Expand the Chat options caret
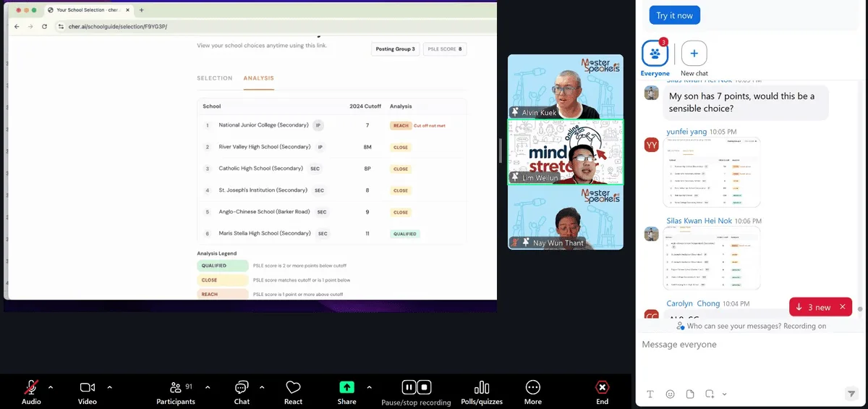868x409 pixels. (262, 387)
